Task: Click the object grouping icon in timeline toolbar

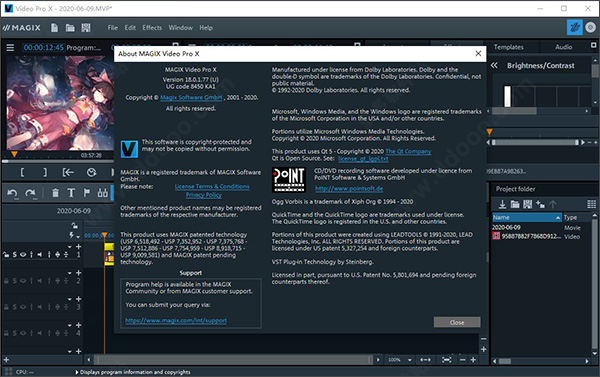Action: tap(103, 193)
